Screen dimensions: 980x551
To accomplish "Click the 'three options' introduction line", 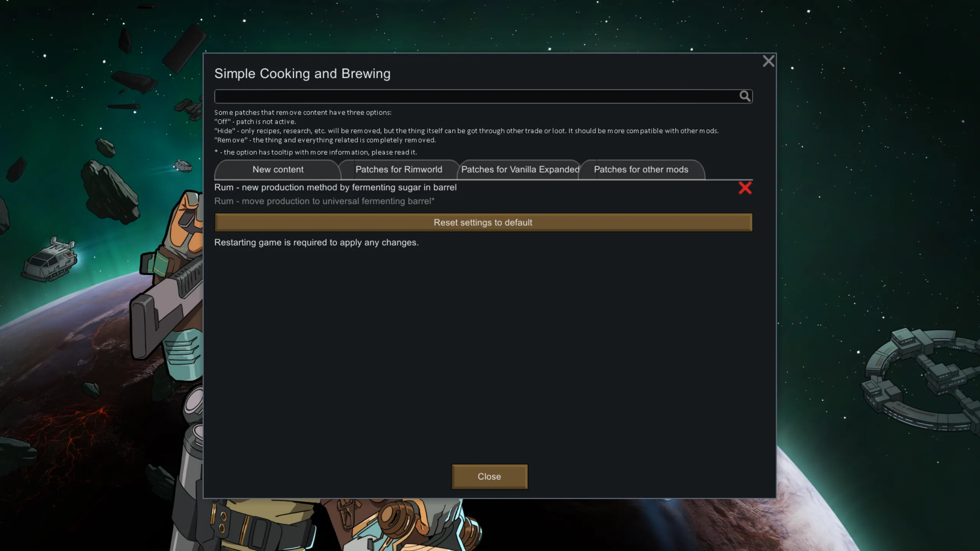I will (x=303, y=112).
